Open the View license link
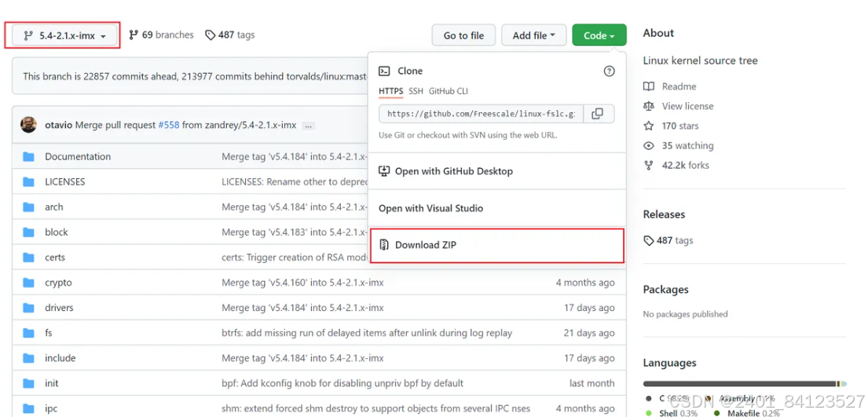 (x=687, y=106)
